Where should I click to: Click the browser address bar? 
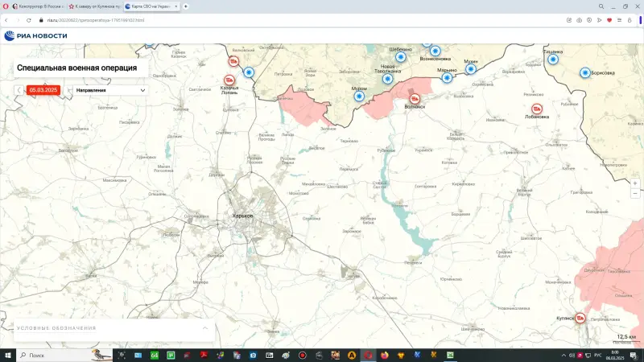click(242, 19)
